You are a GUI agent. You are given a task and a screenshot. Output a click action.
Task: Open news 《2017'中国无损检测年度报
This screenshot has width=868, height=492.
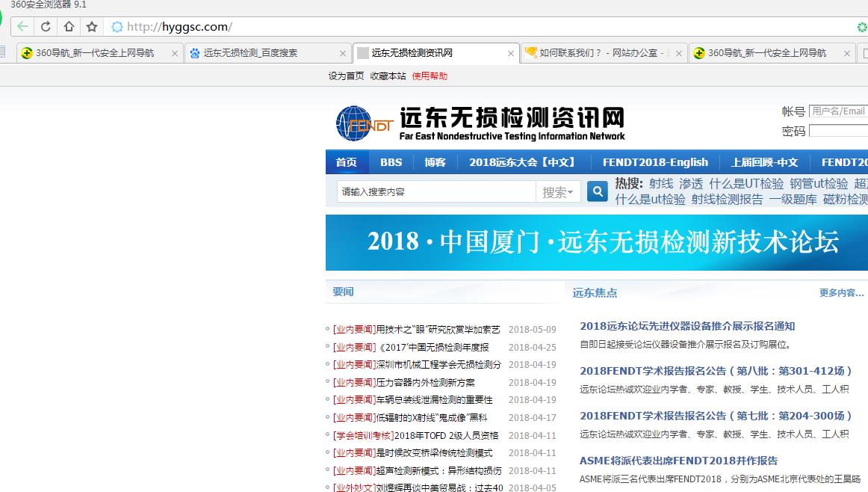[x=433, y=348]
